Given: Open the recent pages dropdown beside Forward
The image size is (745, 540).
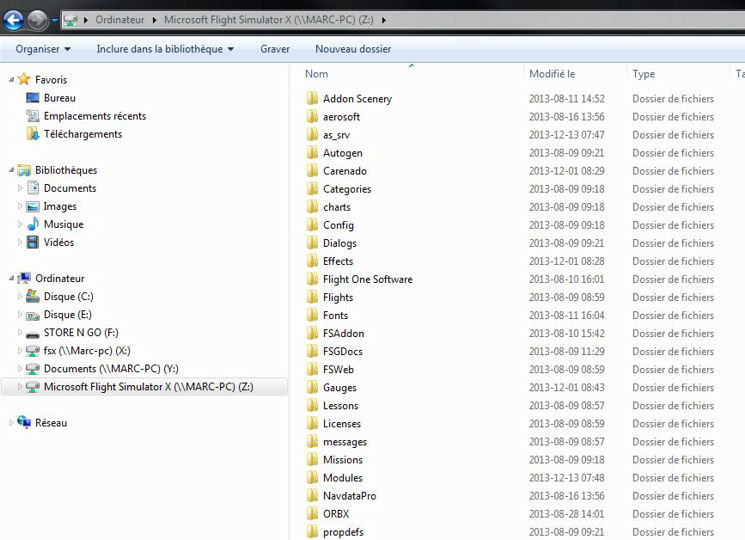Looking at the screenshot, I should tap(54, 20).
